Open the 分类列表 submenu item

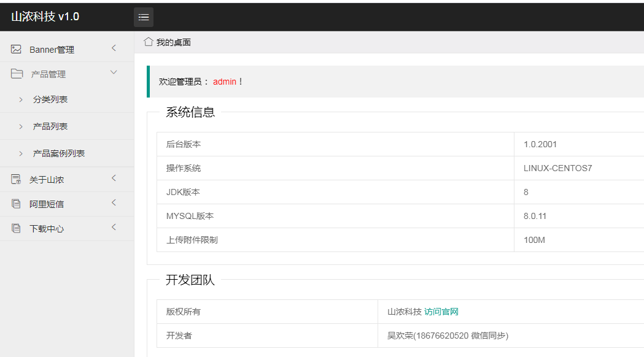(67, 99)
